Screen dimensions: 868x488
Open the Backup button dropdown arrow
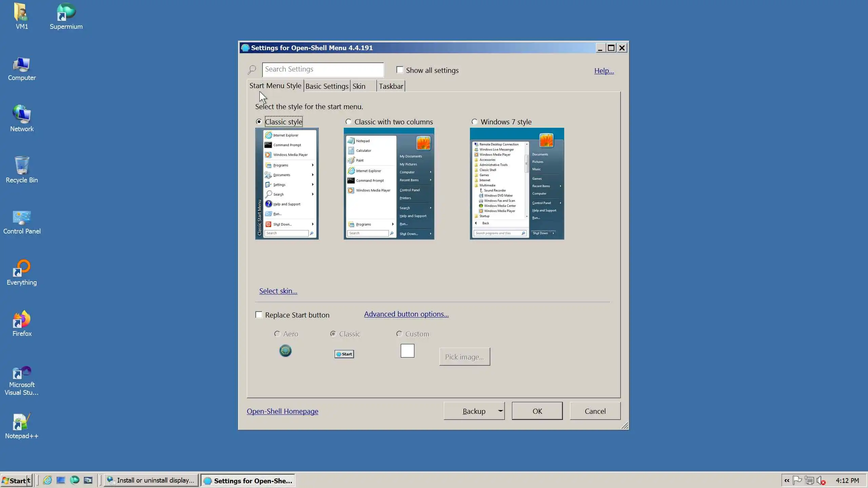[x=500, y=411]
